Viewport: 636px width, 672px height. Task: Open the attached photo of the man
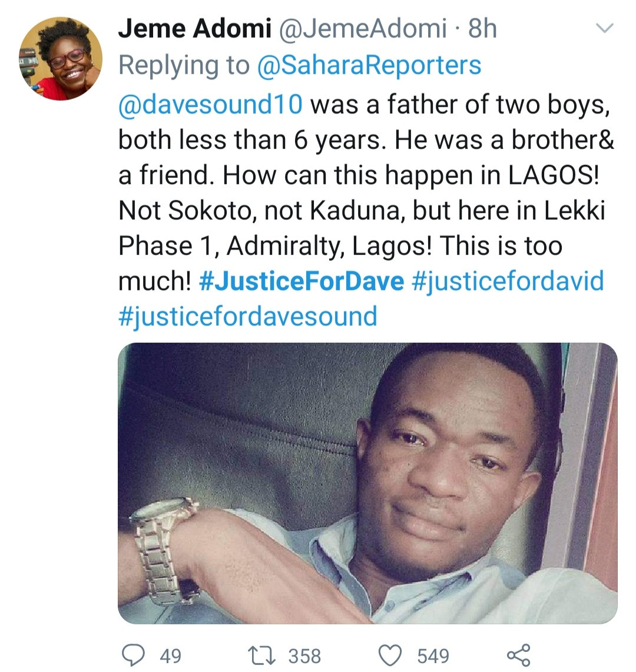[x=367, y=483]
